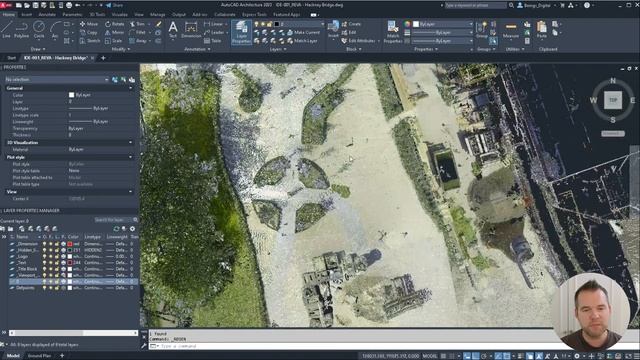This screenshot has height=360, width=640.
Task: Click the Share button in title bar
Action: click(x=114, y=5)
